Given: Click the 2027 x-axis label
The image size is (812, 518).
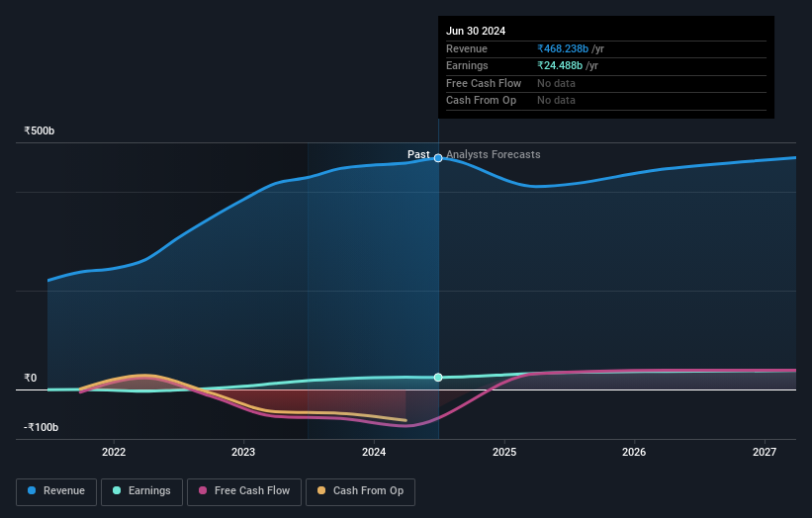Looking at the screenshot, I should pos(765,452).
